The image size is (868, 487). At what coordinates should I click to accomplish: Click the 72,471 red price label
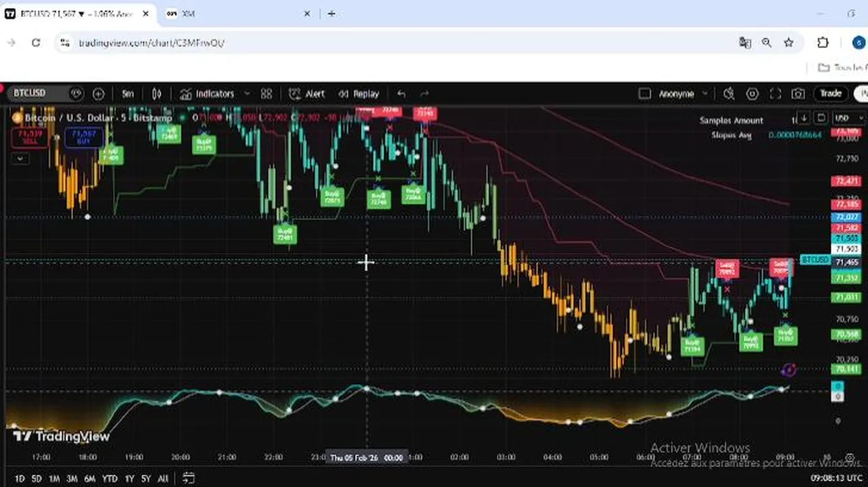(x=846, y=181)
